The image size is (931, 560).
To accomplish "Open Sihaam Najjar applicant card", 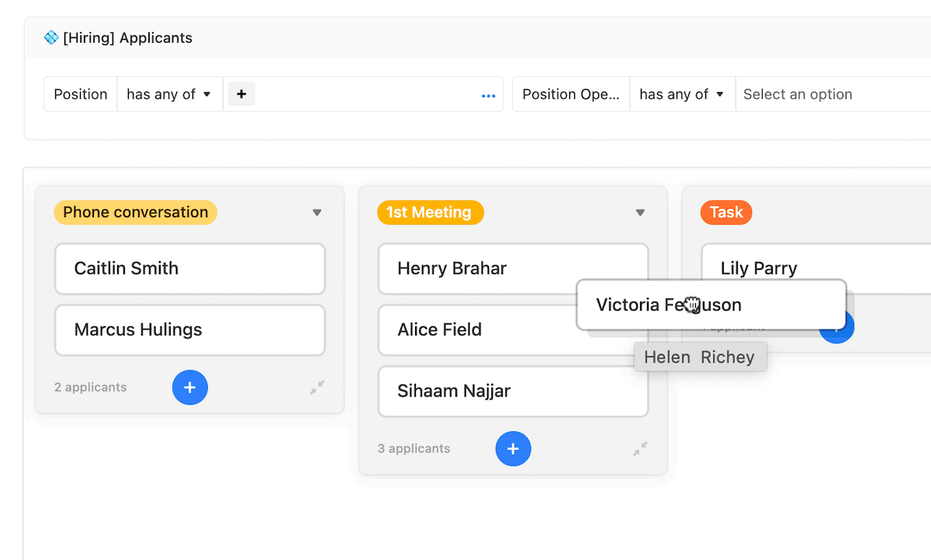I will [513, 391].
